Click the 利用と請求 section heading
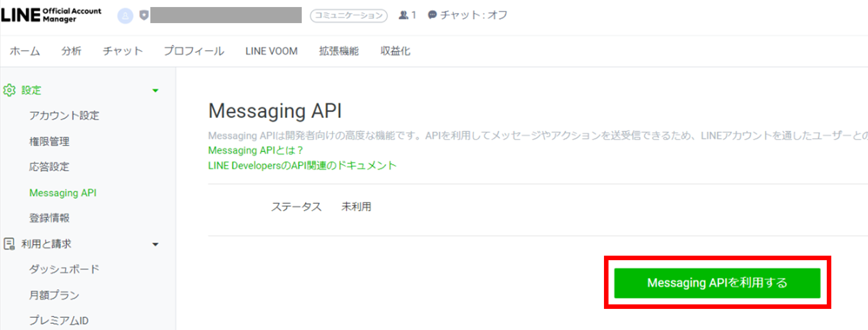Image resolution: width=868 pixels, height=330 pixels. click(46, 244)
